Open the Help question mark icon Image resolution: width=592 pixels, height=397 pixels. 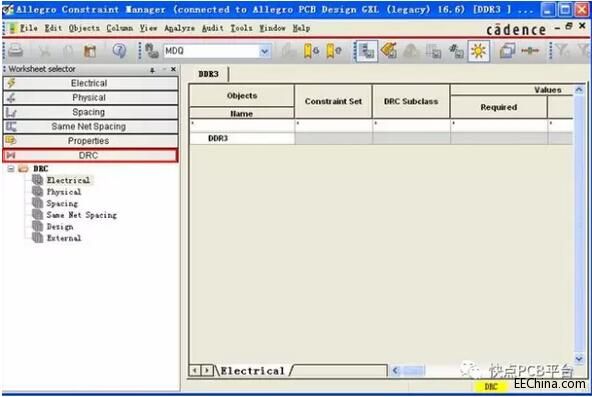pos(119,50)
